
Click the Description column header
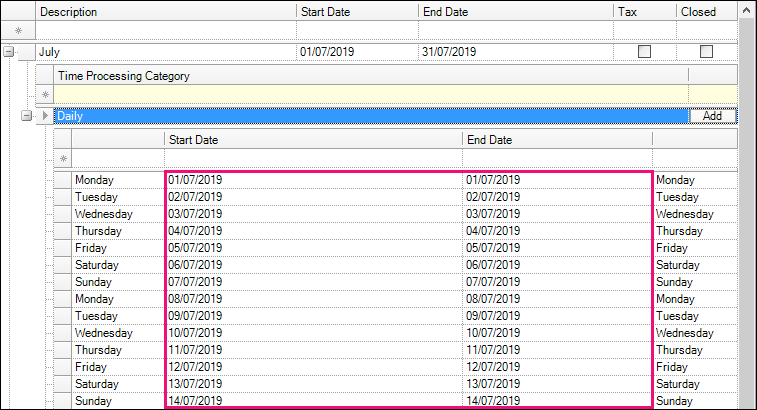(x=165, y=11)
